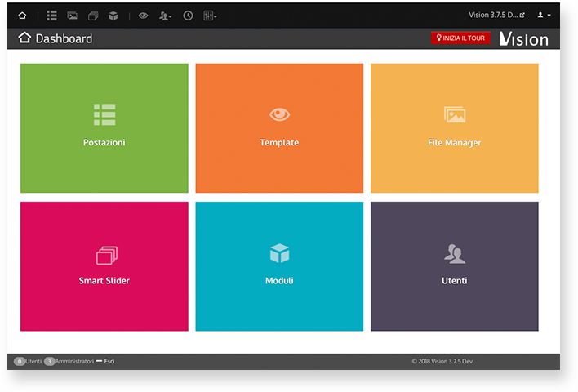Open File Manager image icon in top toolbar

72,16
